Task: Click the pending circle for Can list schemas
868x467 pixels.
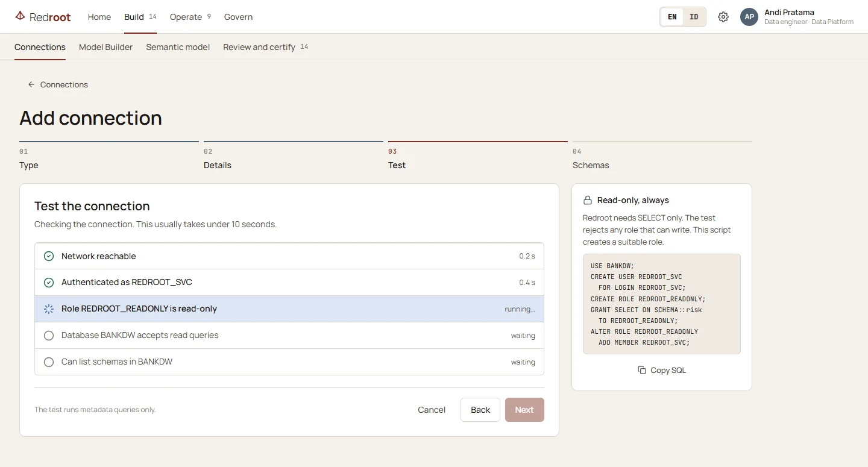Action: (49, 362)
